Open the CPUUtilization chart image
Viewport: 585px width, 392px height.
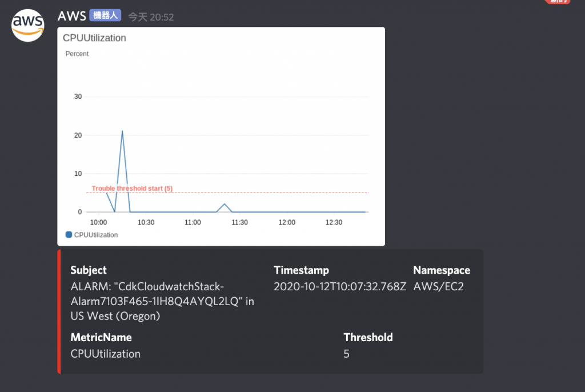click(x=221, y=136)
